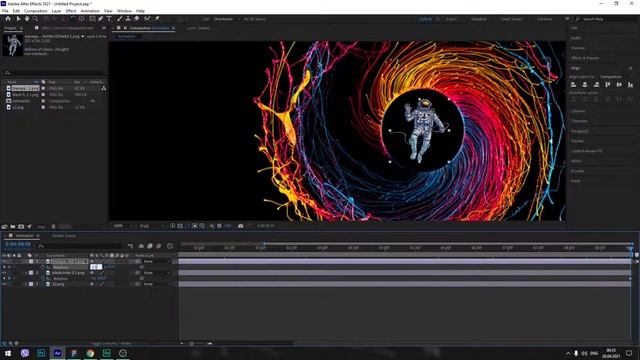Toggle the Rotation stopwatch on first layer

tap(43, 267)
